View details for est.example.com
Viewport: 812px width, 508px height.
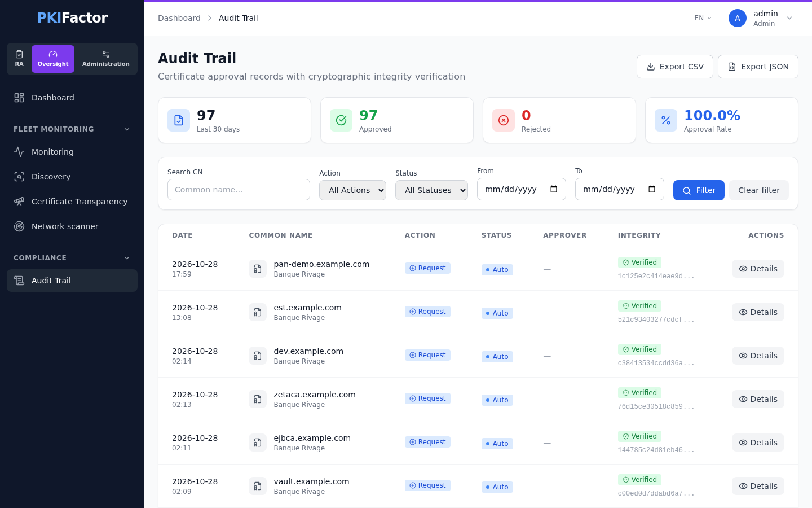pyautogui.click(x=758, y=312)
